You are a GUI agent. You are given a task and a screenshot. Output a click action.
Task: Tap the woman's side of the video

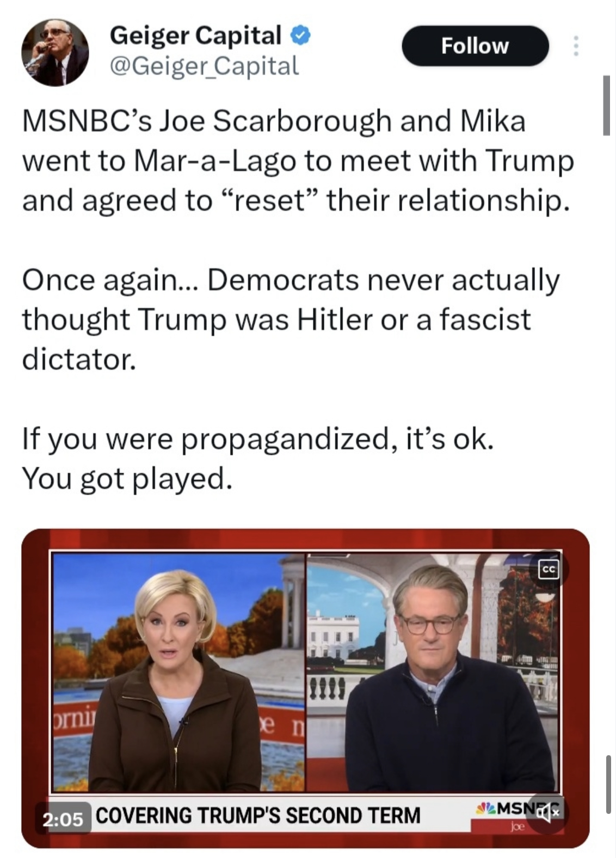(x=178, y=672)
